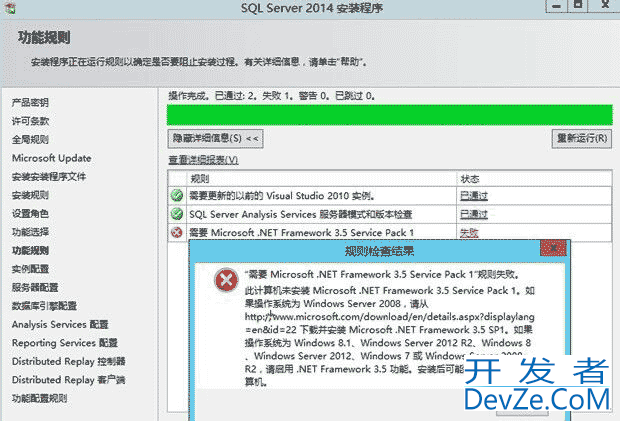
Task: Click the 规则 column header
Action: (200, 178)
